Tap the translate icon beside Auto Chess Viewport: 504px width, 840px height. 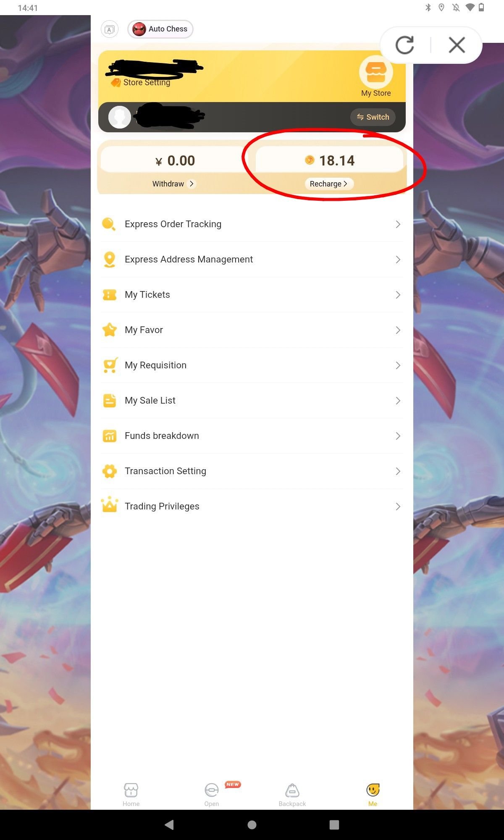pos(110,29)
